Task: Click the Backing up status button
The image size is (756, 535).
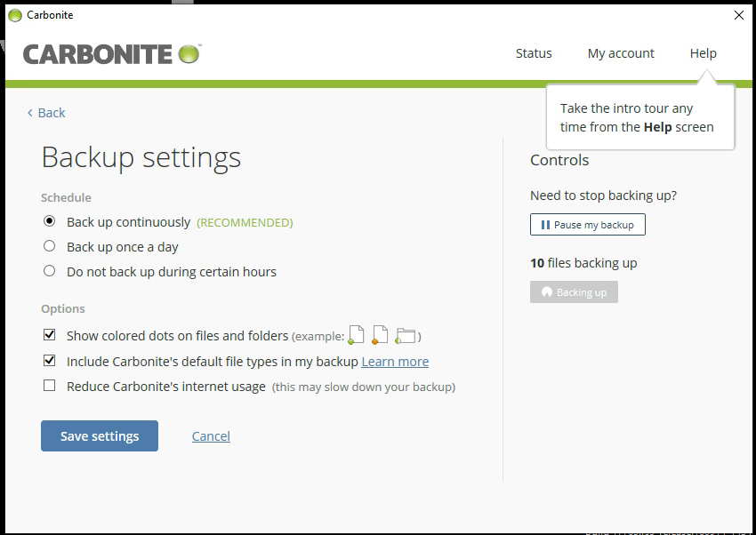Action: 574,292
